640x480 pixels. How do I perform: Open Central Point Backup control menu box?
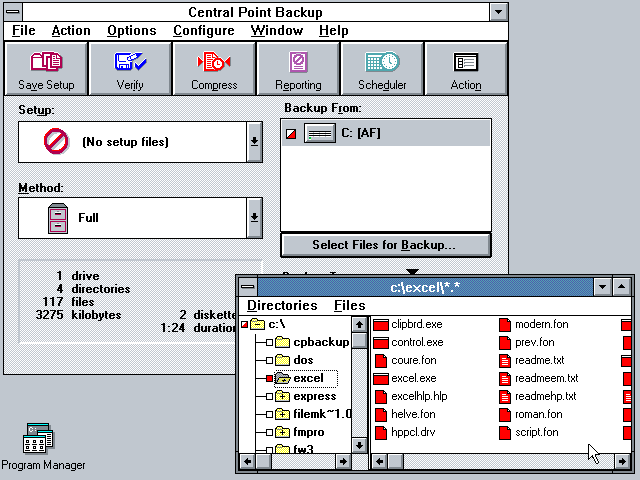[13, 12]
